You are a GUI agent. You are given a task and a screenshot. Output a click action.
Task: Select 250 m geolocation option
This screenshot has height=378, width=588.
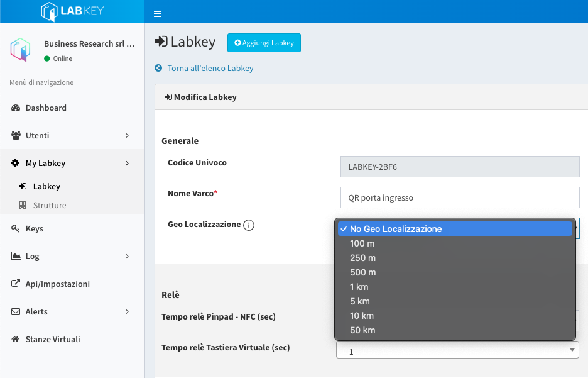click(455, 258)
